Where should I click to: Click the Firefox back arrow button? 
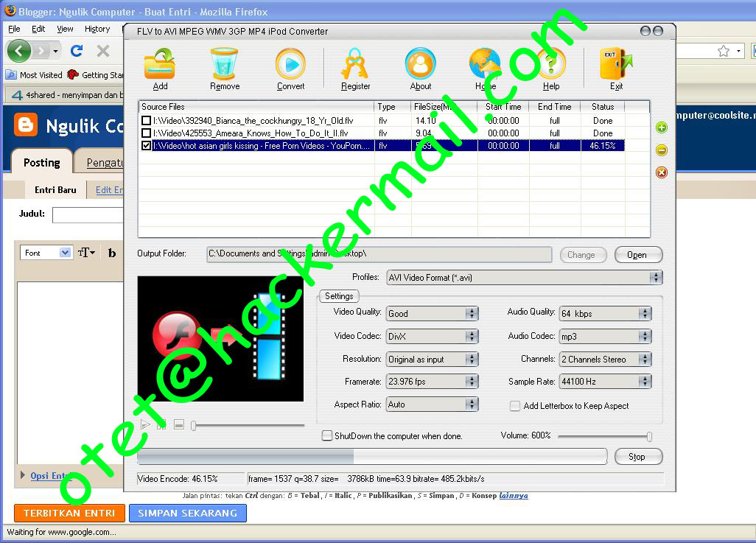(x=19, y=51)
